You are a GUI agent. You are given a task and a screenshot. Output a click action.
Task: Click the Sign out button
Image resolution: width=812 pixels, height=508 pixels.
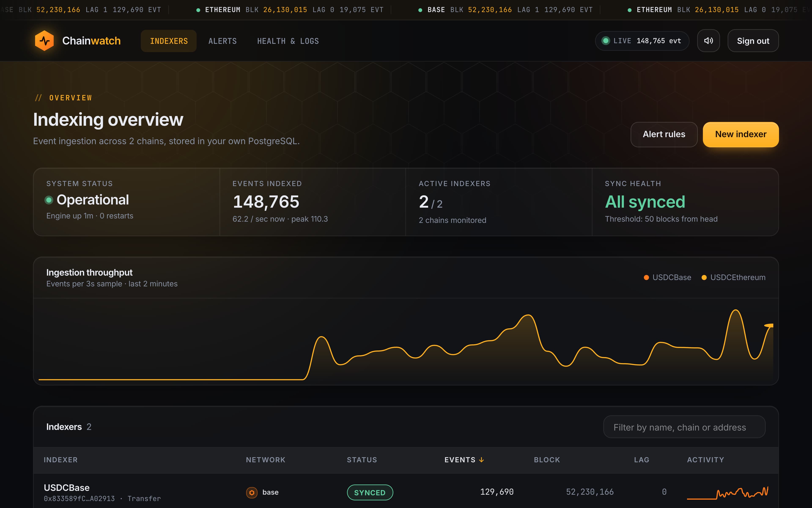[x=753, y=41]
